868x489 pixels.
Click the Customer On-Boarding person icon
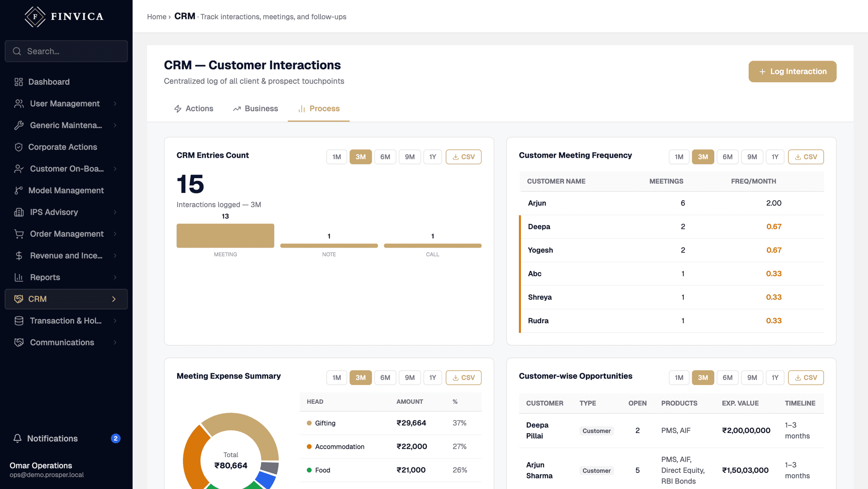point(19,169)
